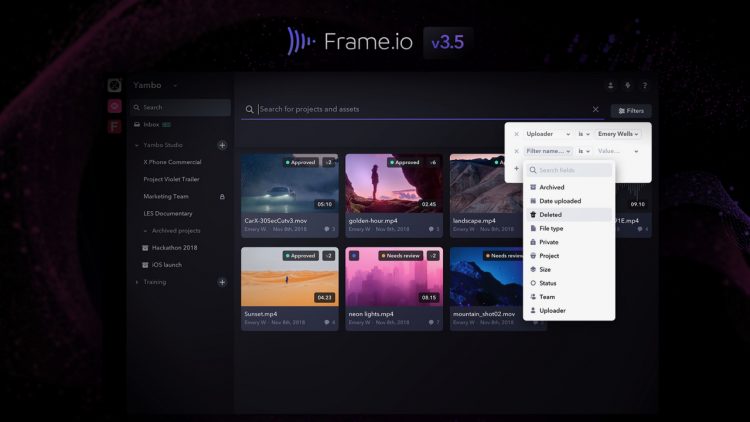Open the LES Documentary project

[168, 214]
